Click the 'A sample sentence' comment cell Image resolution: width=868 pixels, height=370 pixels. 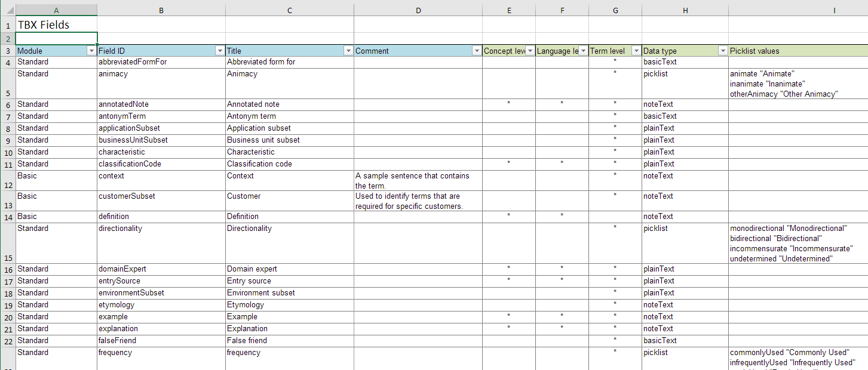418,180
